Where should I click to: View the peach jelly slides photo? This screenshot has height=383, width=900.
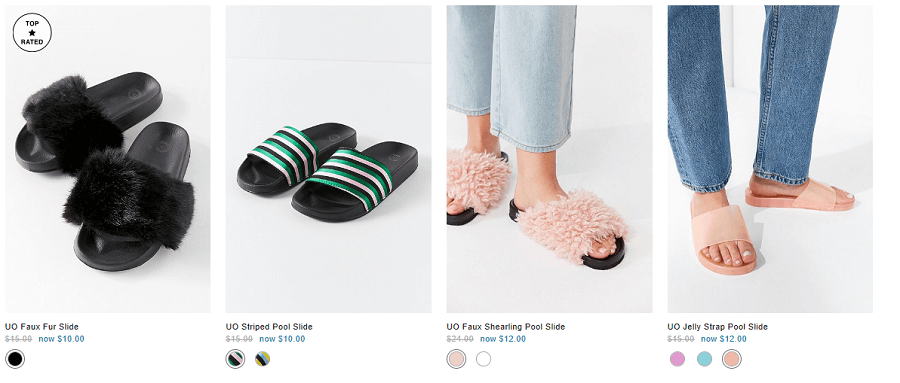click(x=770, y=159)
